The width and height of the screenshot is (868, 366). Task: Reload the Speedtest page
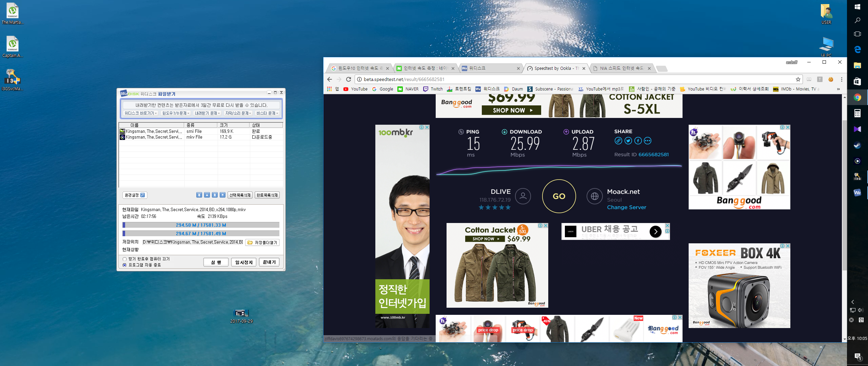(348, 79)
